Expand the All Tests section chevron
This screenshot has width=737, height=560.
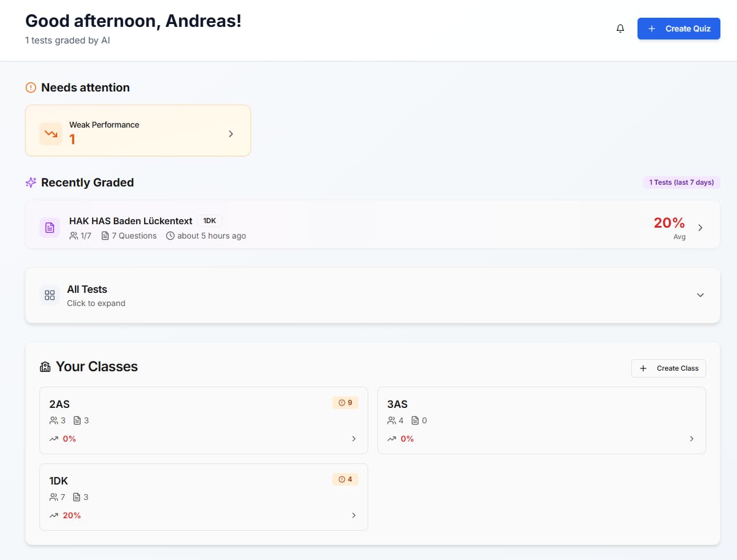point(700,295)
